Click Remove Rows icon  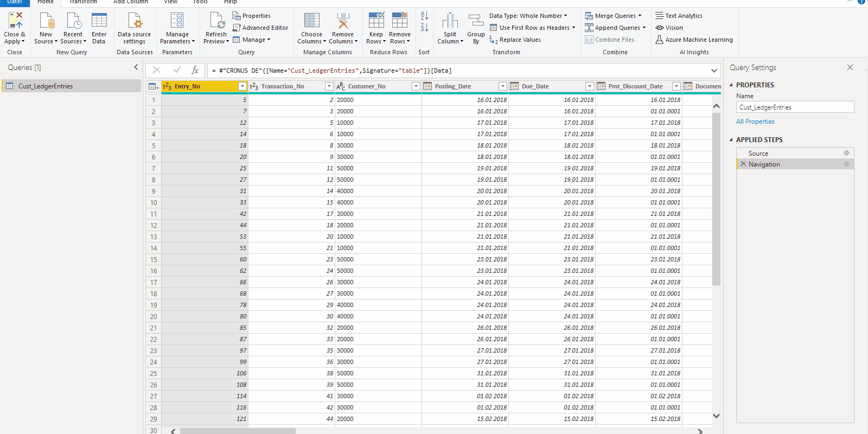[400, 20]
